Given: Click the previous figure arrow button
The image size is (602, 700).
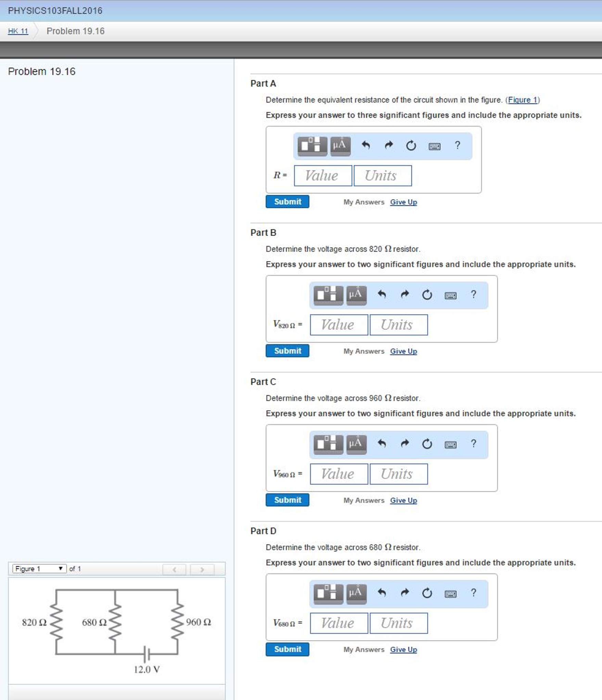Looking at the screenshot, I should coord(175,569).
